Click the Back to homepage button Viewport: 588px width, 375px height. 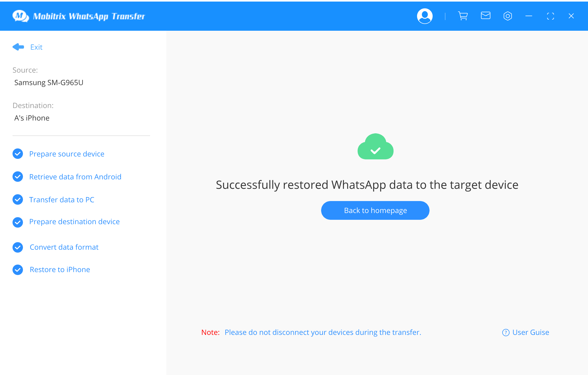click(375, 210)
